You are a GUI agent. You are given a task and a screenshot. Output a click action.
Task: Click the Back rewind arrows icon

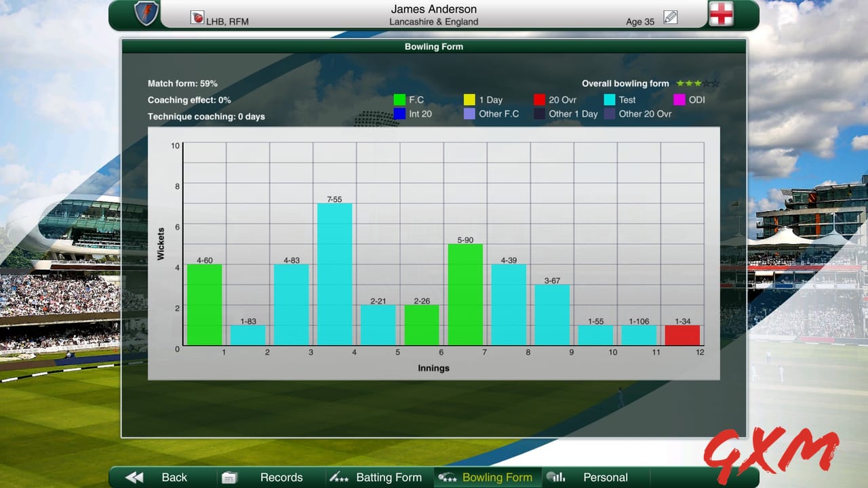pyautogui.click(x=133, y=477)
